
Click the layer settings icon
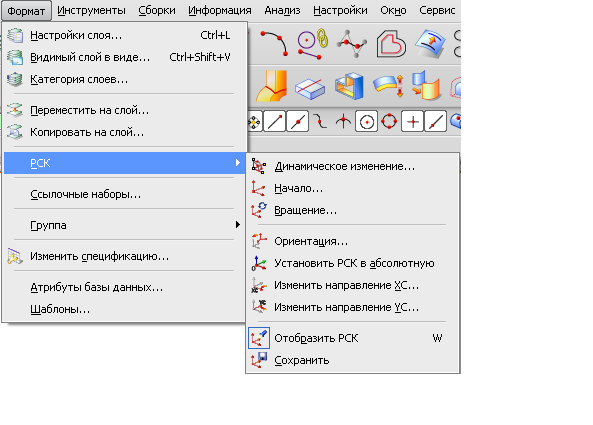click(15, 35)
